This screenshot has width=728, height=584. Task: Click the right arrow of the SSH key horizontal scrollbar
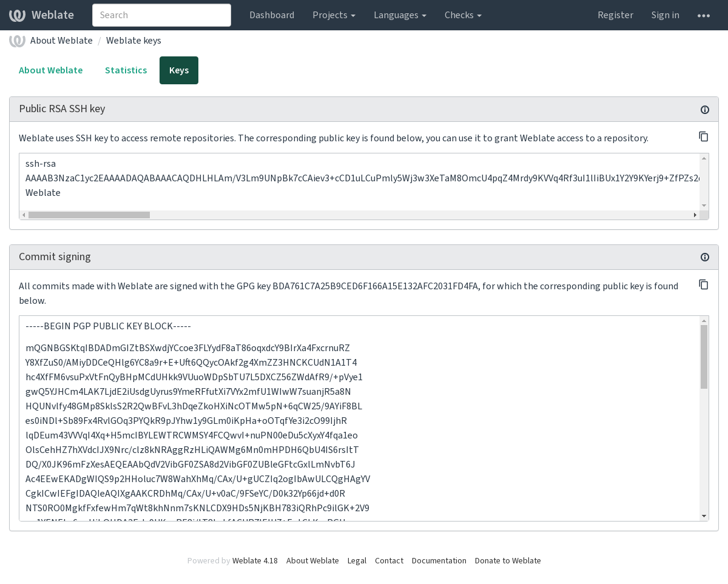(x=695, y=215)
